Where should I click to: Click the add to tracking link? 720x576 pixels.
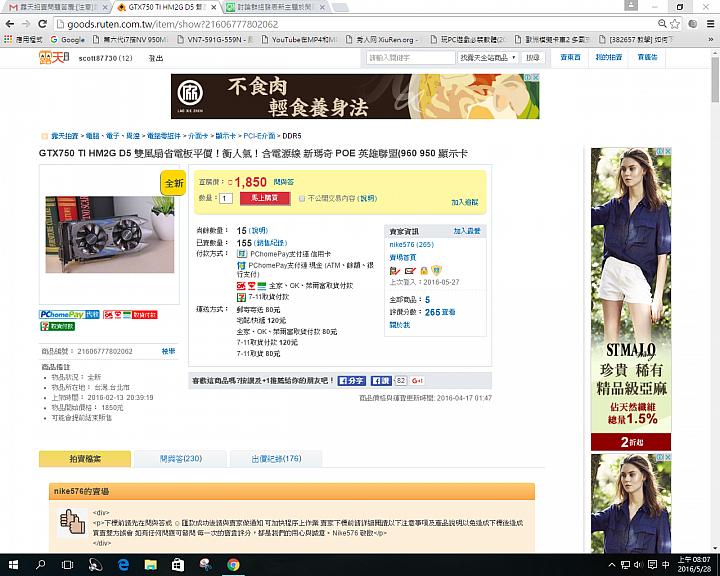point(465,202)
